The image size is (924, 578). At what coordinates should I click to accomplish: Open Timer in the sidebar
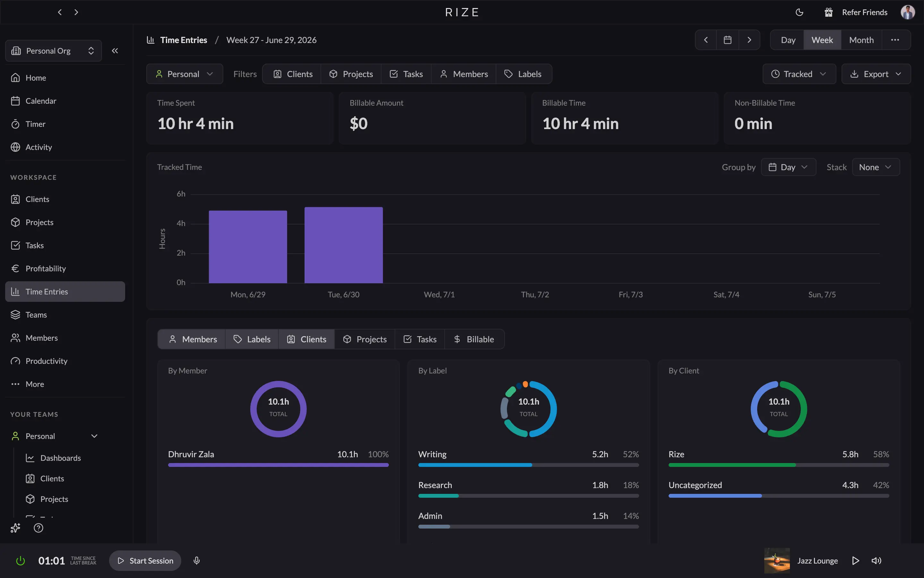[x=65, y=124]
